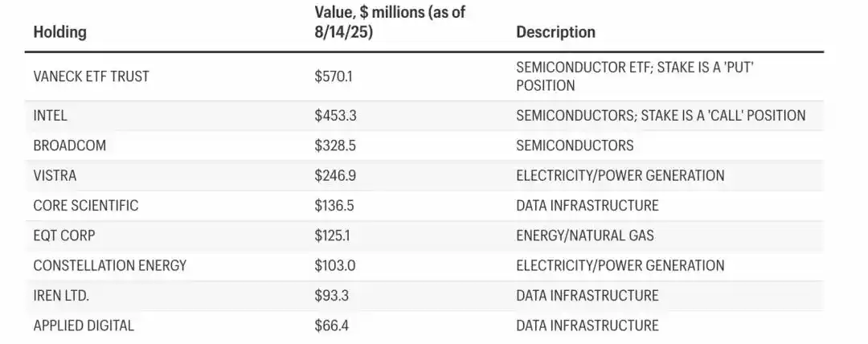Select the VISTRA holding name
This screenshot has height=344, width=868.
pyautogui.click(x=55, y=175)
